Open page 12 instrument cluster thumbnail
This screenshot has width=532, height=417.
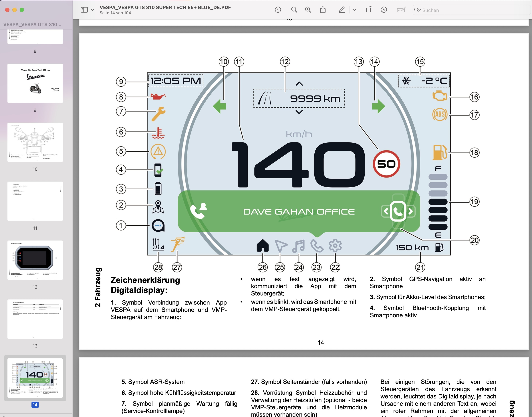point(35,260)
